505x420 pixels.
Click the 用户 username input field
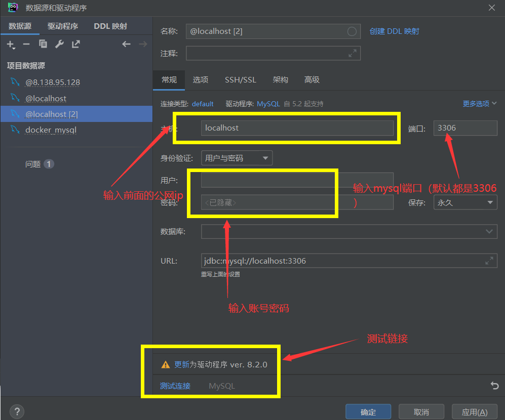point(297,180)
